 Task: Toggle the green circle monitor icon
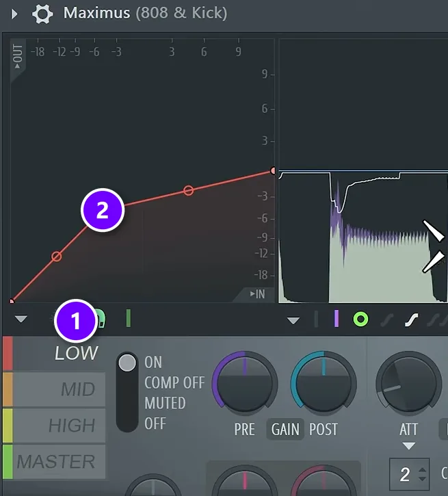[360, 319]
